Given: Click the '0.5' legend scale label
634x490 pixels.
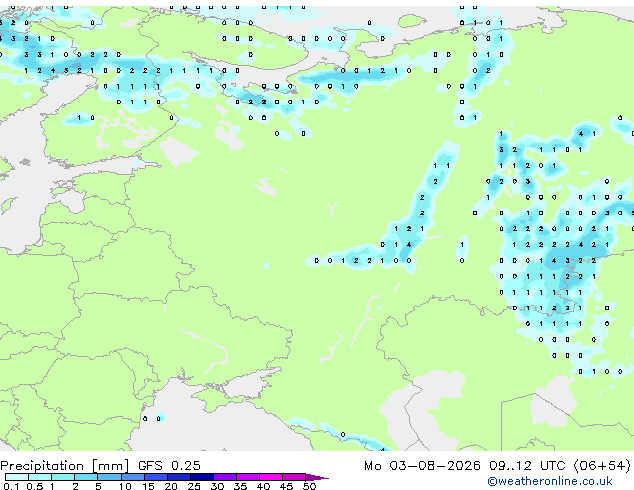Looking at the screenshot, I should pos(34,486).
